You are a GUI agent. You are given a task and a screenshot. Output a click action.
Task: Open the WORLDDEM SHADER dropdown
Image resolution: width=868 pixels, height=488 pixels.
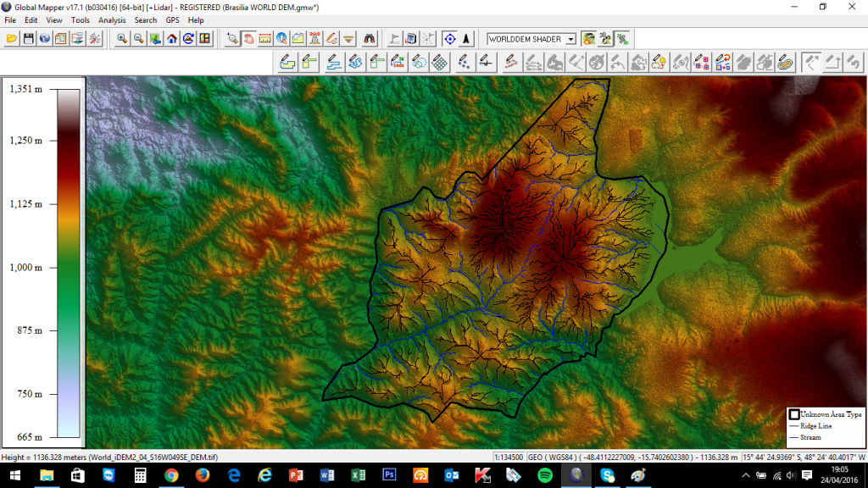point(570,39)
